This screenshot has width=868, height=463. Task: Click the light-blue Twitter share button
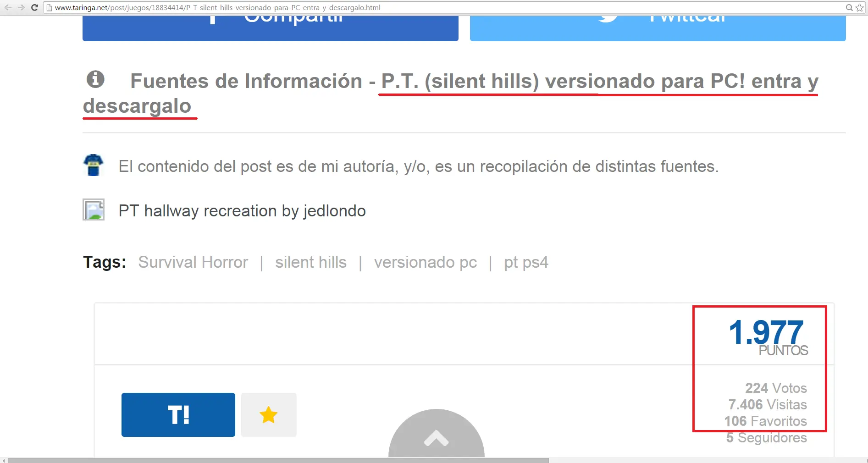[x=658, y=28]
